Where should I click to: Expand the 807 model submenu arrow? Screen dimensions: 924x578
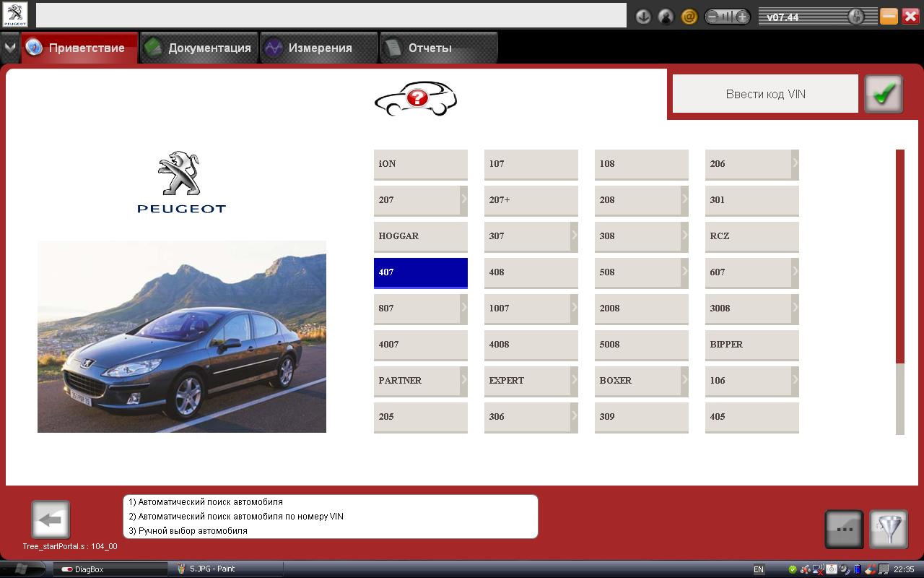463,308
